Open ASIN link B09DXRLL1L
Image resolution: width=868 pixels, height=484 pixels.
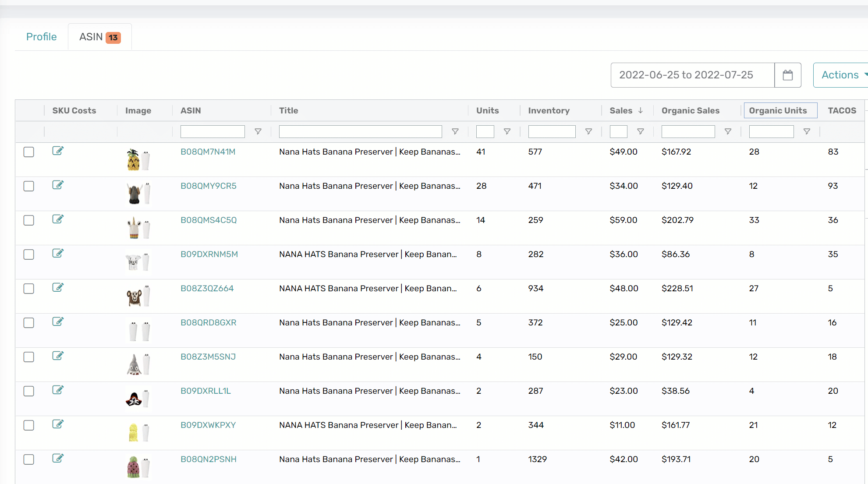coord(205,391)
